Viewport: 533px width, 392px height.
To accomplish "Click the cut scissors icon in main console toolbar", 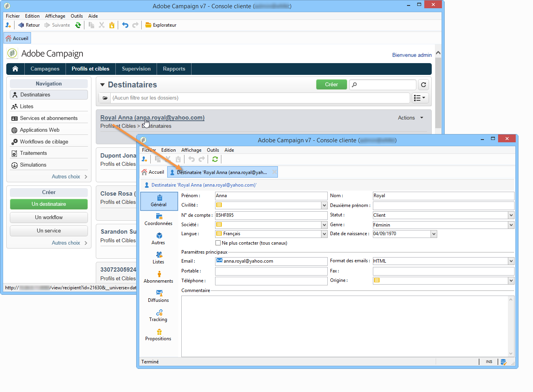I will pyautogui.click(x=102, y=25).
